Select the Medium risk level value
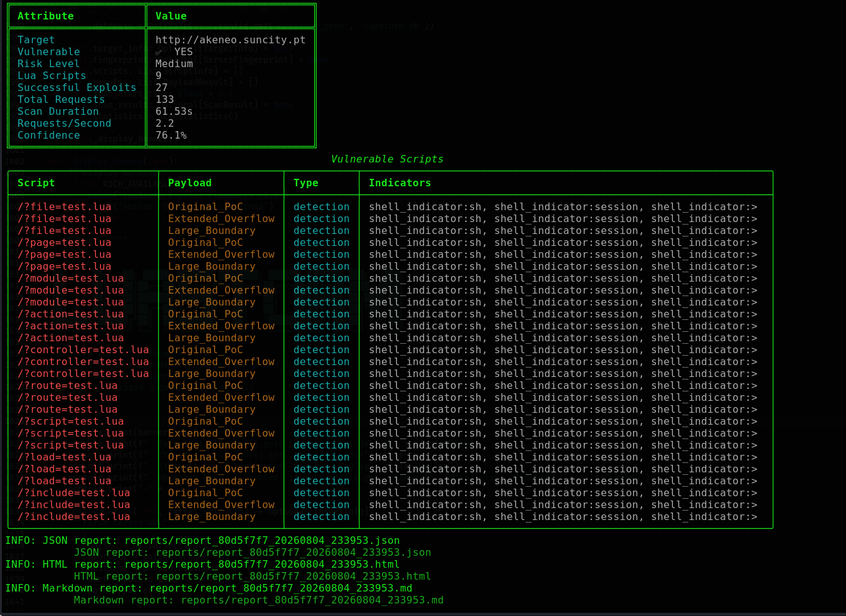The height and width of the screenshot is (616, 846). coord(174,63)
